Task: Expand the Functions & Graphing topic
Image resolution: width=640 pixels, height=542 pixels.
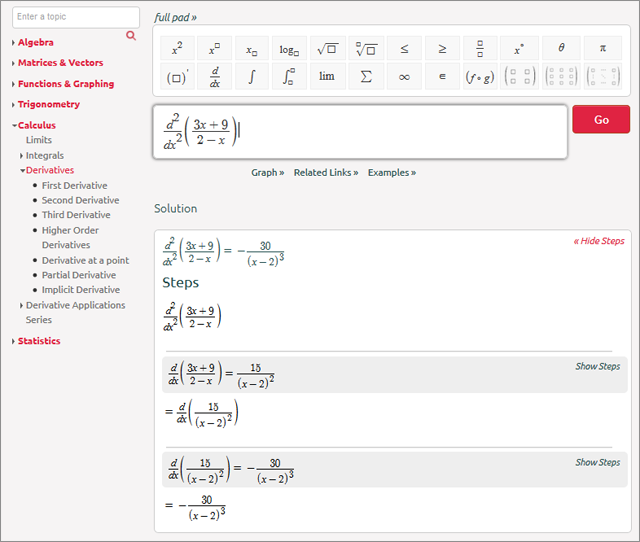Action: (13, 84)
